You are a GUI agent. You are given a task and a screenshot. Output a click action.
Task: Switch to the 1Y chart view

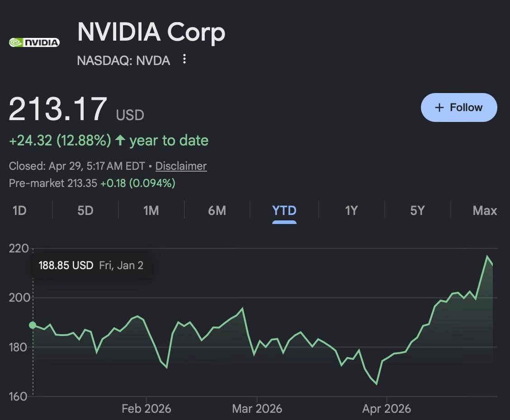(x=351, y=210)
